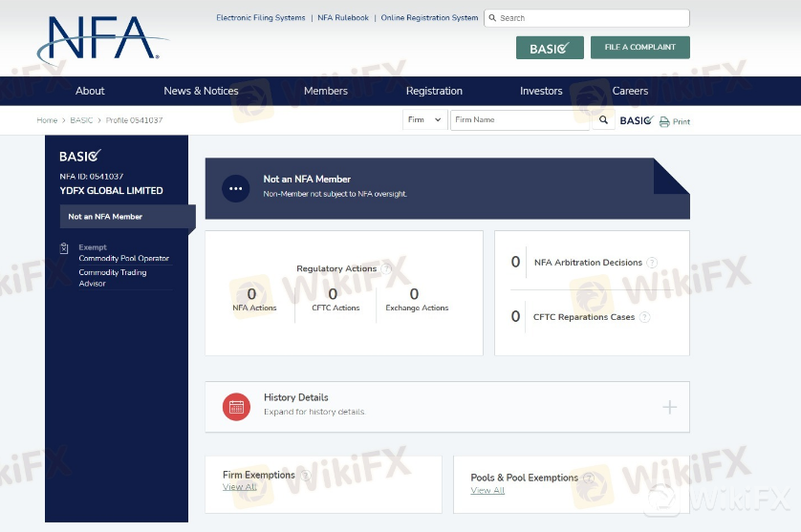This screenshot has height=532, width=801.
Task: Click the Electronic Filing Systems link
Action: pyautogui.click(x=261, y=18)
